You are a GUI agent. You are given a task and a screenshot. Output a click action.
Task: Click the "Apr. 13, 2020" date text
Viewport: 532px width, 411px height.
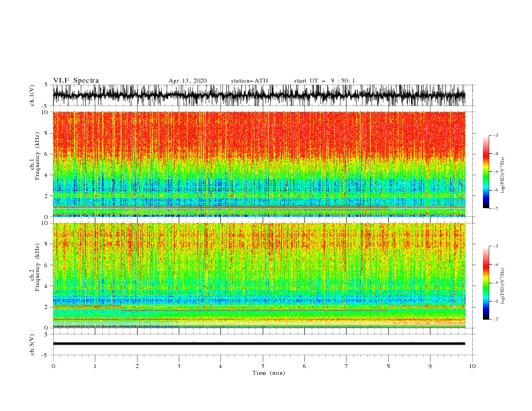(x=187, y=81)
